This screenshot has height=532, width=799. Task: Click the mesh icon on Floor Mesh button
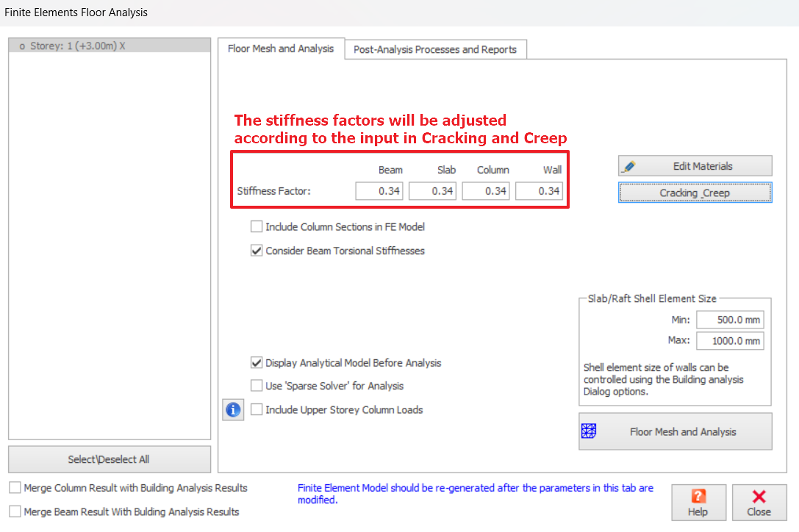point(588,431)
